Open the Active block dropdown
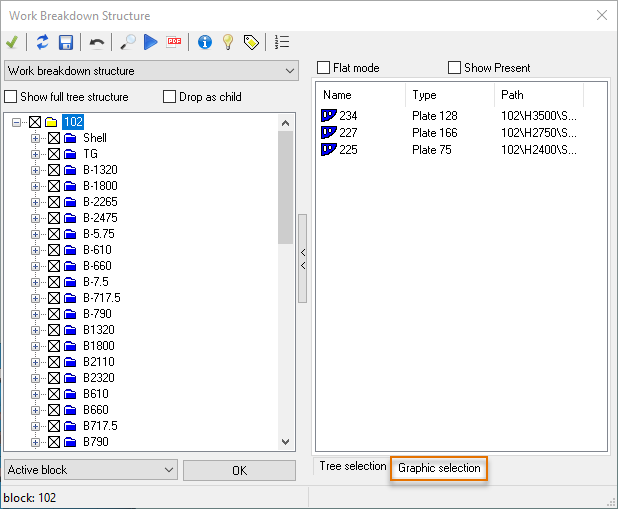The image size is (618, 509). pyautogui.click(x=91, y=470)
